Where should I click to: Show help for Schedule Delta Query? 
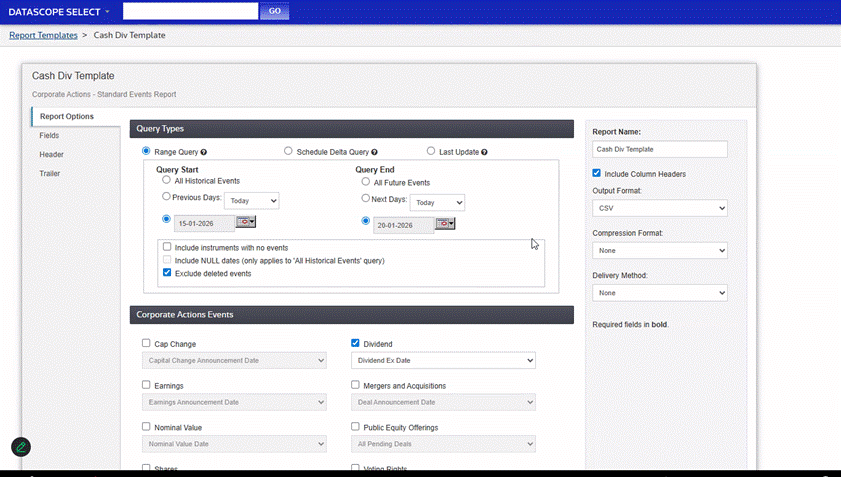(374, 152)
